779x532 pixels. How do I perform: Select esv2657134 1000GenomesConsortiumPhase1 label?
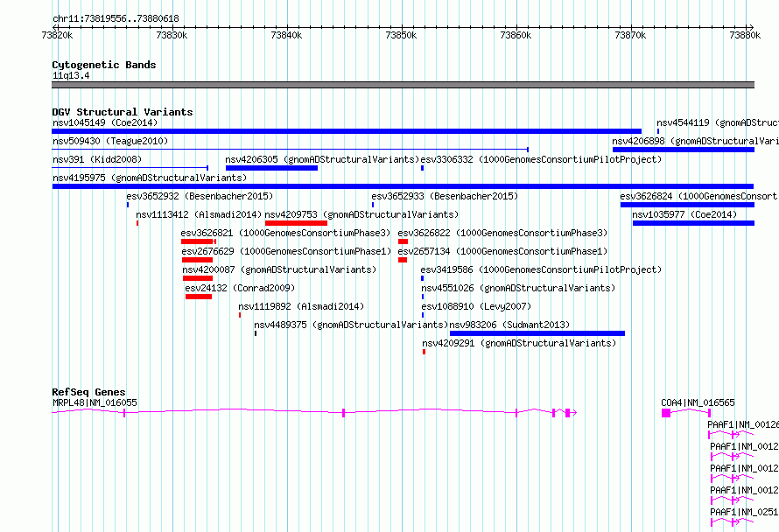point(502,251)
